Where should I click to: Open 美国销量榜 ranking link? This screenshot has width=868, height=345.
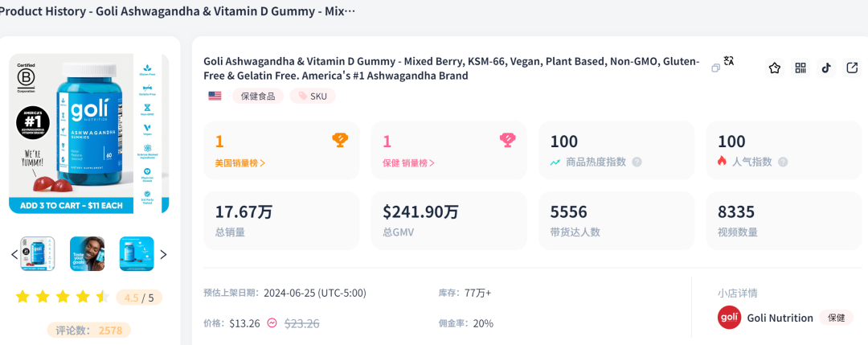point(240,162)
